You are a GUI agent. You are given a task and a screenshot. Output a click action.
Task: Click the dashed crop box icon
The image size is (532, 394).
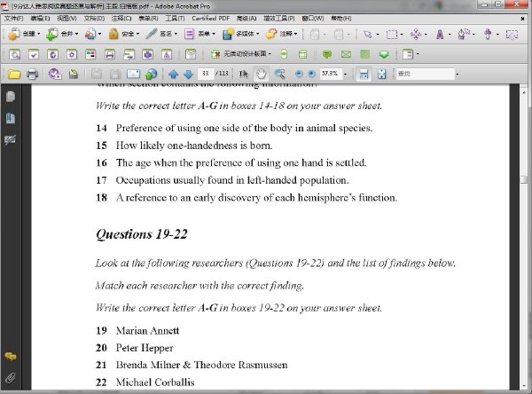(512, 34)
